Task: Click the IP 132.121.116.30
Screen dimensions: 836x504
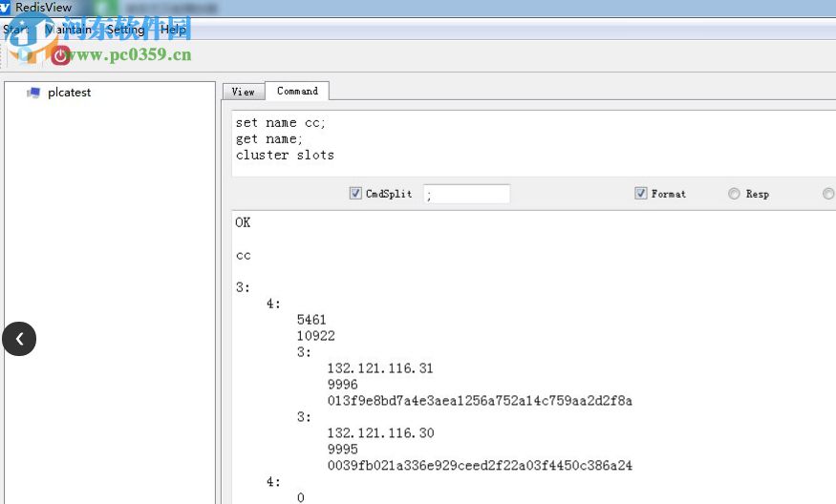Action: coord(380,433)
